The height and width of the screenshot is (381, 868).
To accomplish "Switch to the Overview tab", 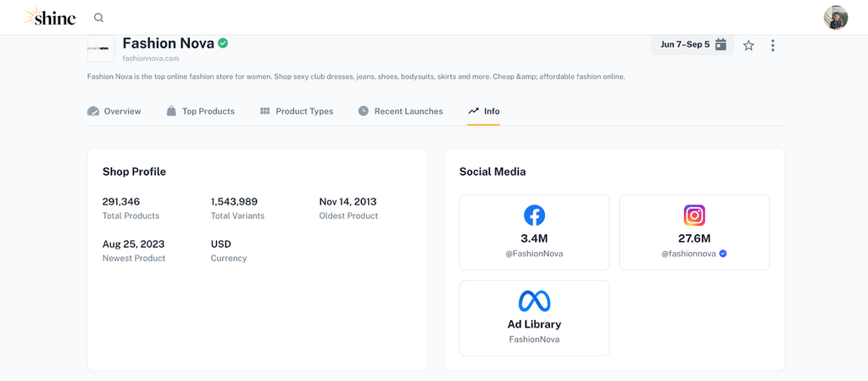I will (x=114, y=111).
